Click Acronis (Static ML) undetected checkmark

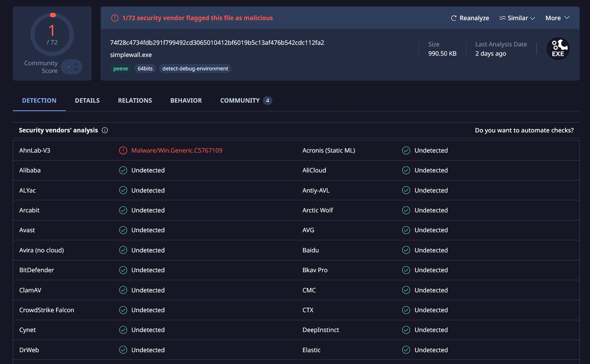click(406, 150)
